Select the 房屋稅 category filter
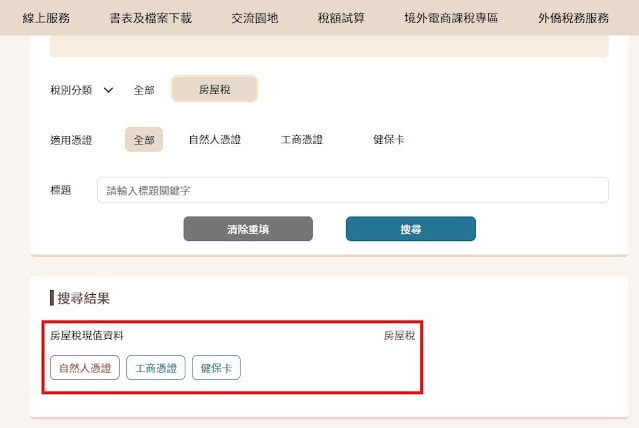 [x=214, y=89]
